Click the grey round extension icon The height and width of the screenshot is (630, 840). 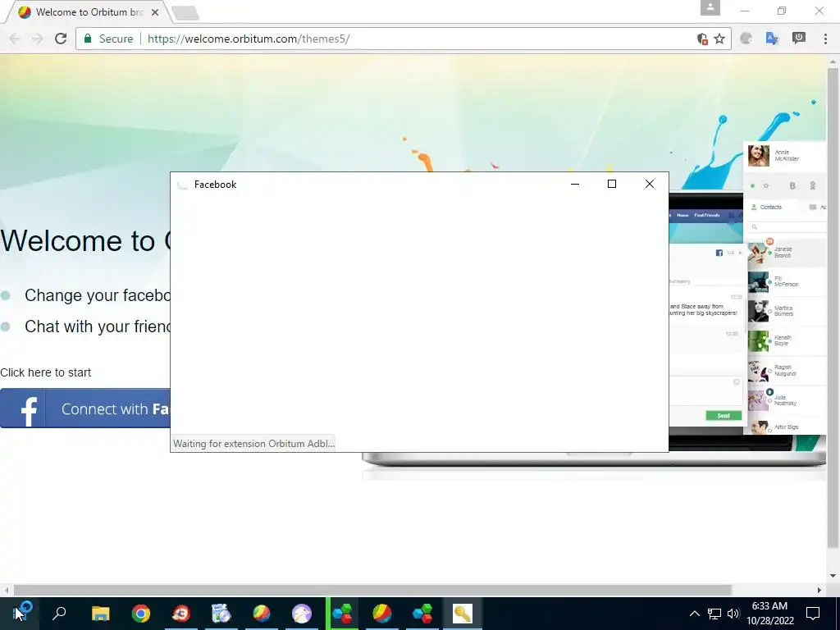(746, 39)
